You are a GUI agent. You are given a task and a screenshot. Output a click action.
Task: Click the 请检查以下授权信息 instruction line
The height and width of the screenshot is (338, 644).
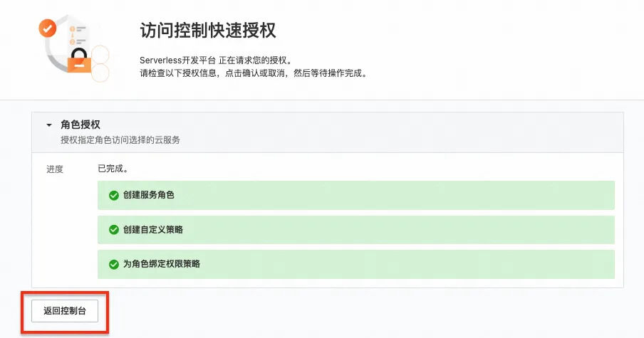tap(253, 73)
